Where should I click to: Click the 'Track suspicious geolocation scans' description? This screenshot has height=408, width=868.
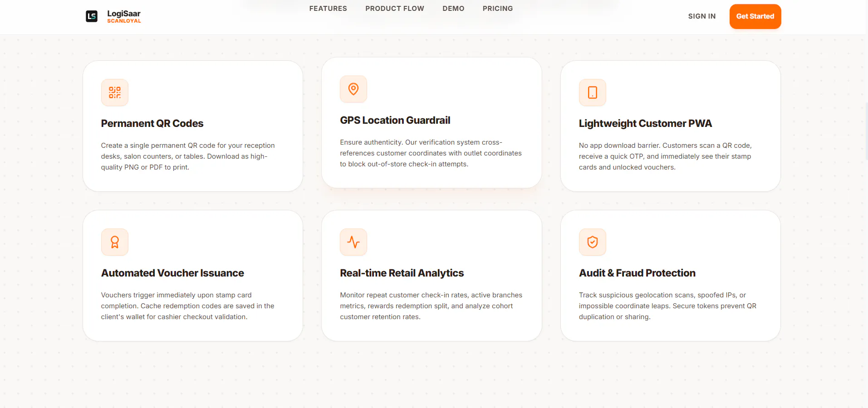[667, 306]
